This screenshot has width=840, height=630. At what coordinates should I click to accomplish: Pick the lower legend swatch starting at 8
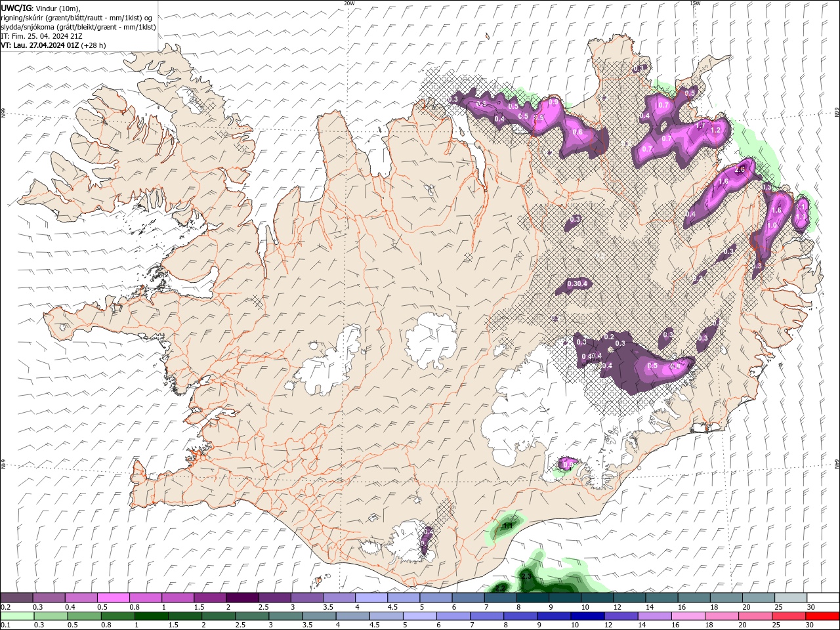520,616
